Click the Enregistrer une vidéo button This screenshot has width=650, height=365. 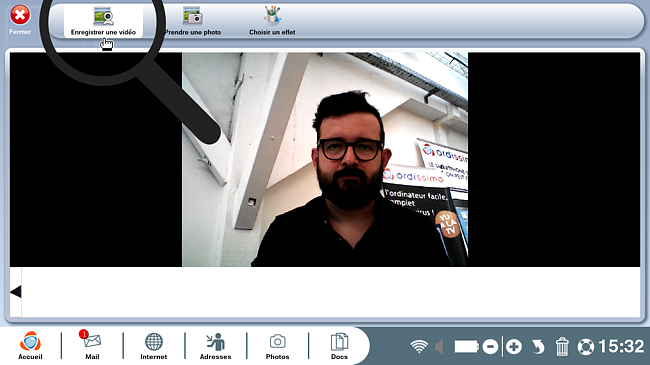click(x=103, y=22)
